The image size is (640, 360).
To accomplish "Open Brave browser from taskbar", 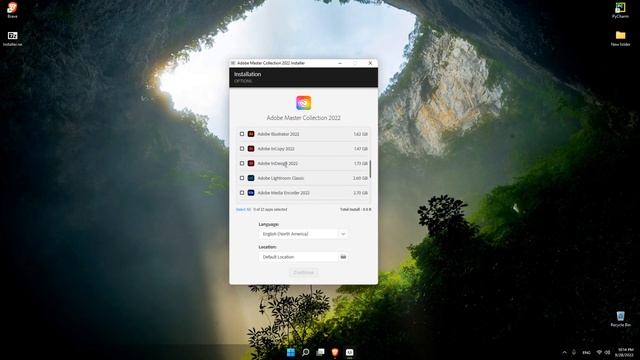I will point(335,352).
